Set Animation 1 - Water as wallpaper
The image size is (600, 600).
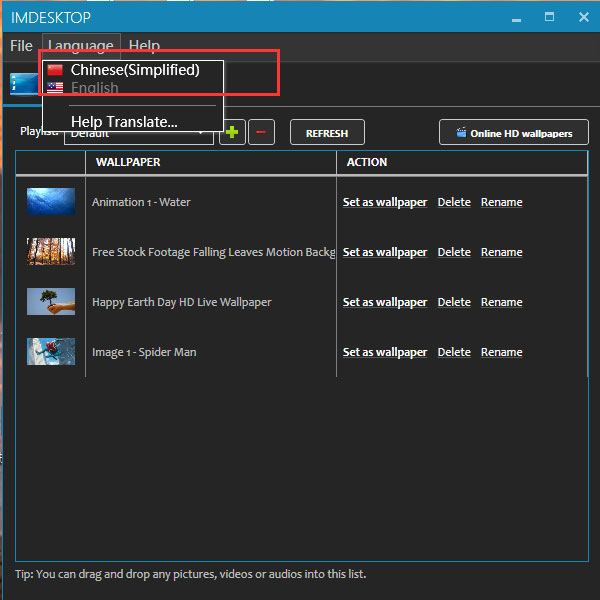(385, 202)
